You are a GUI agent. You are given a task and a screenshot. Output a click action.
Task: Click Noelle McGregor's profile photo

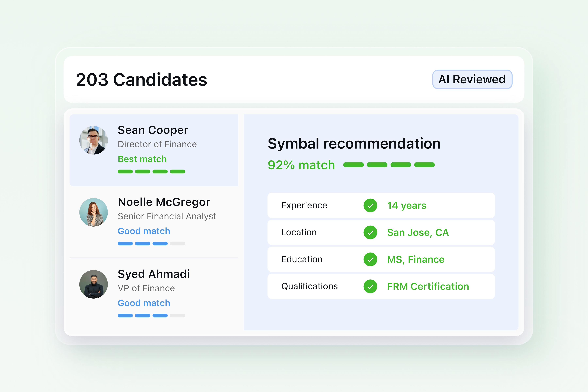click(93, 212)
